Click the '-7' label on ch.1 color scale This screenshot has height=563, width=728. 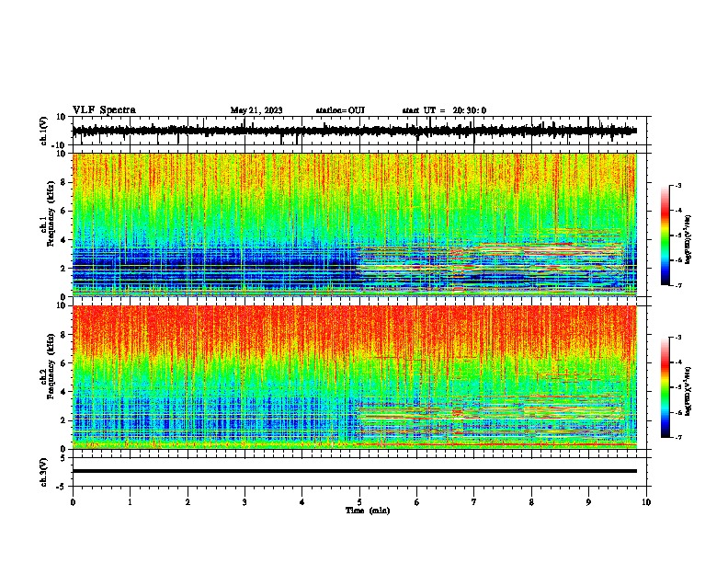click(x=678, y=285)
